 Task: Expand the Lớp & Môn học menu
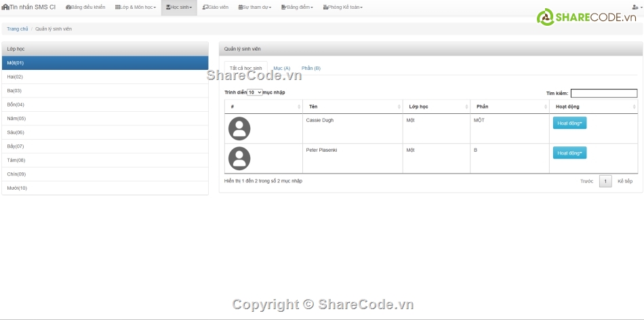[136, 7]
